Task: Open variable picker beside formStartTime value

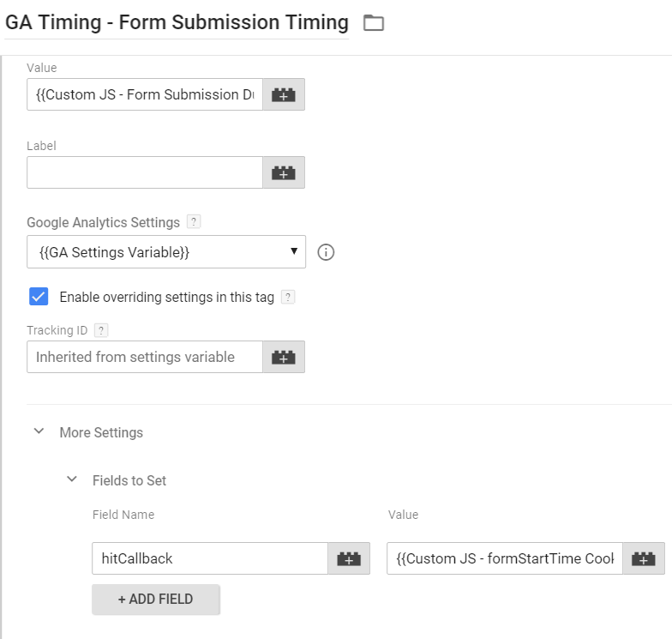Action: click(643, 558)
